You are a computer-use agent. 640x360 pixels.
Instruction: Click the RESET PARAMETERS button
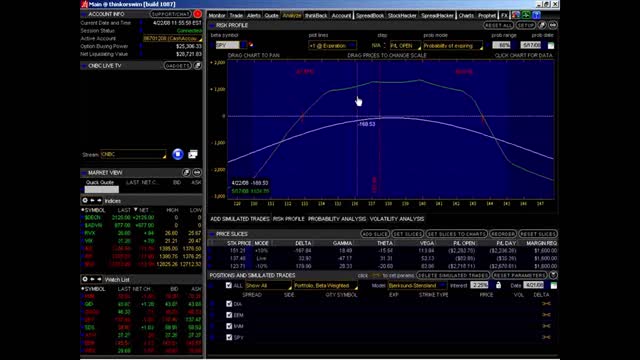click(x=519, y=275)
